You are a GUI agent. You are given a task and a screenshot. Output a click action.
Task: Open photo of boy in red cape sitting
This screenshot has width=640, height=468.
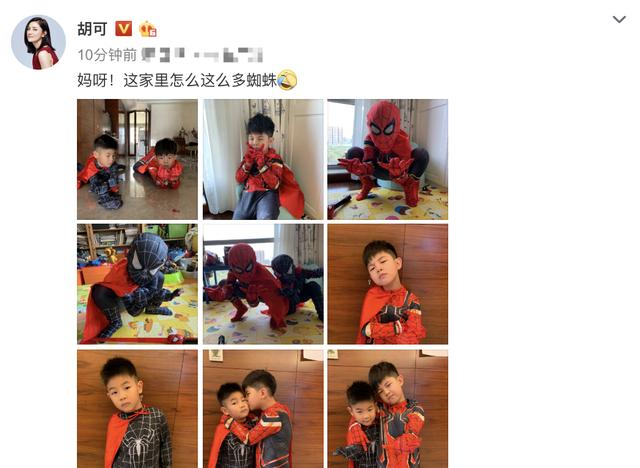(263, 159)
